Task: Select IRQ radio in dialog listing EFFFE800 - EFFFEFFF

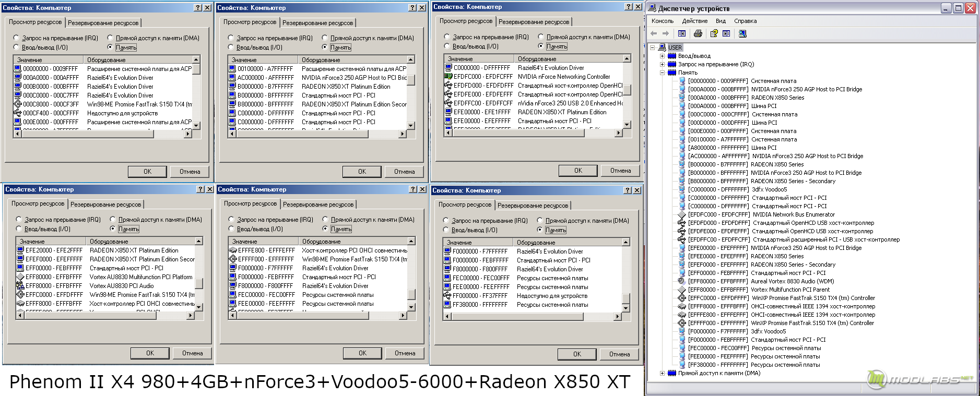Action: point(231,219)
